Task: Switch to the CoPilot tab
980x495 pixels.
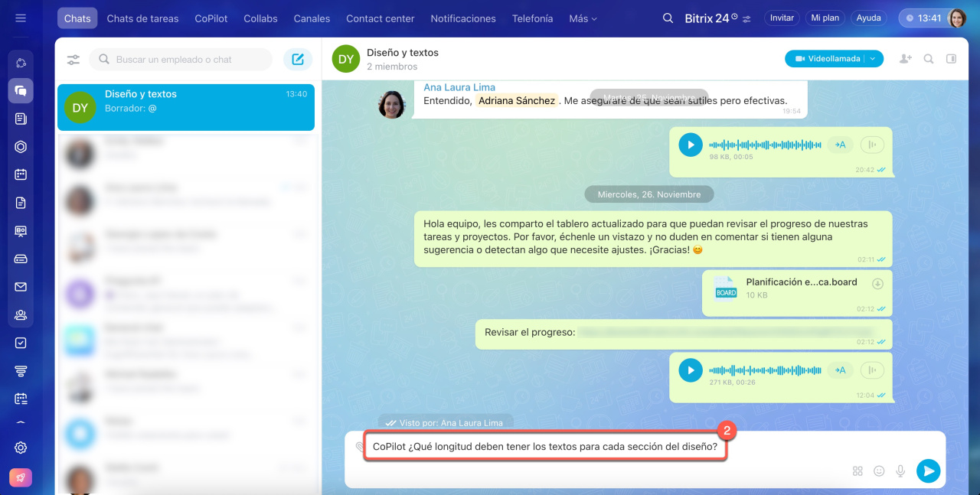Action: pyautogui.click(x=211, y=18)
